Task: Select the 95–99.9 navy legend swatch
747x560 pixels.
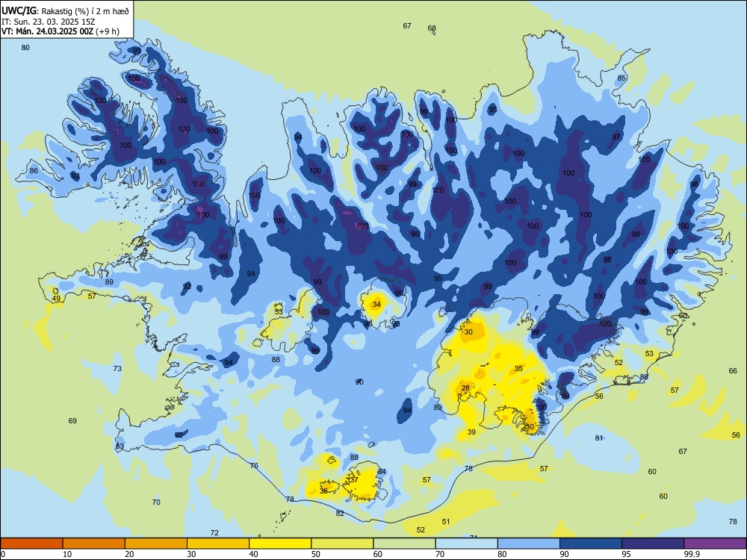Action: pos(653,544)
